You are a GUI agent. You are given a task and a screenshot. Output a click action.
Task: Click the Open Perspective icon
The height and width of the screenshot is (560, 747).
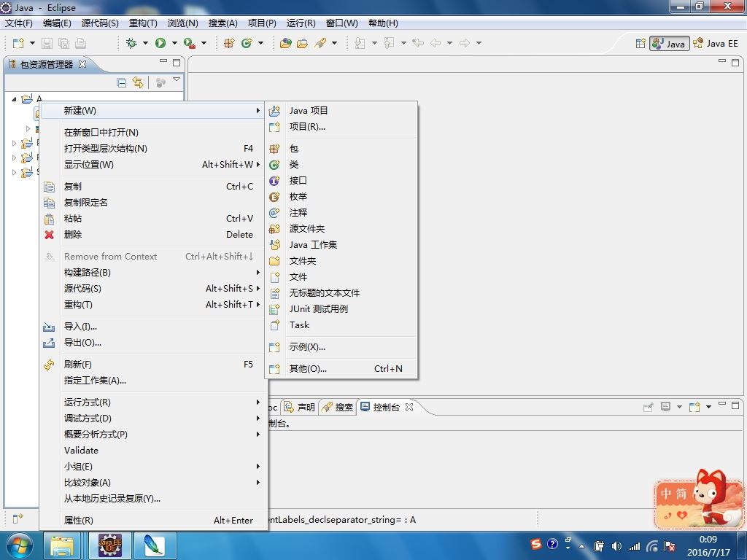[x=640, y=43]
